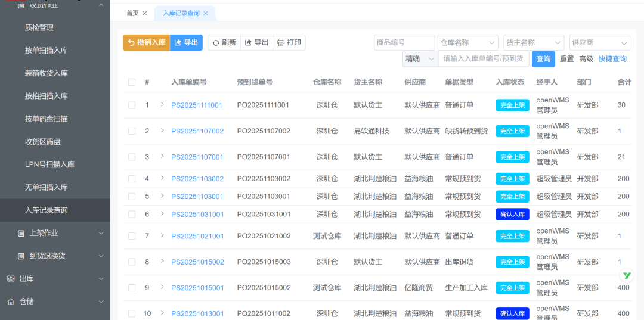Close the 入库记录查询 tab
644x320 pixels.
[x=206, y=13]
